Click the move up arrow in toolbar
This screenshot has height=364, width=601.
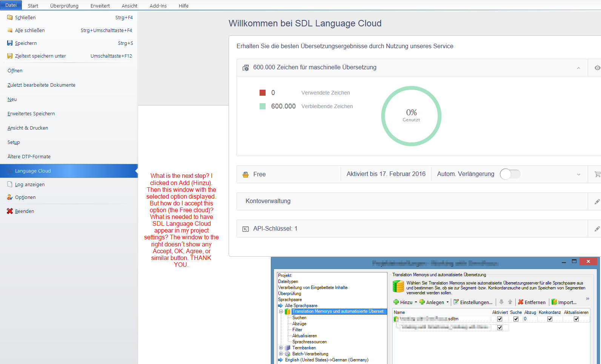click(x=510, y=302)
